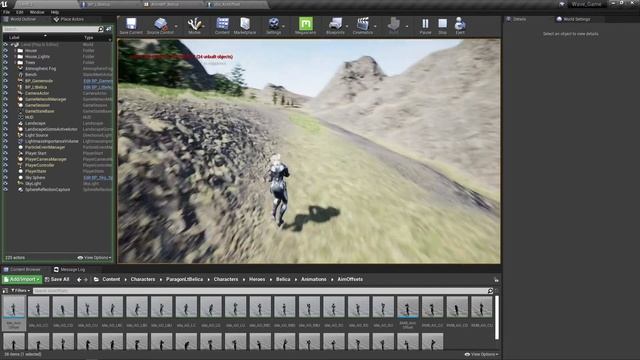640x360 pixels.
Task: Open the Source Control dropdown arrow
Action: (x=176, y=26)
